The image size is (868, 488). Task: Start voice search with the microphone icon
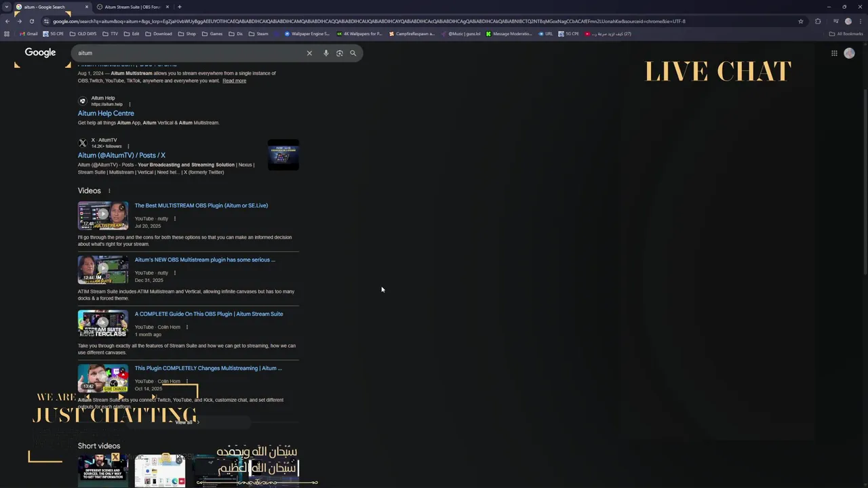[x=326, y=53]
